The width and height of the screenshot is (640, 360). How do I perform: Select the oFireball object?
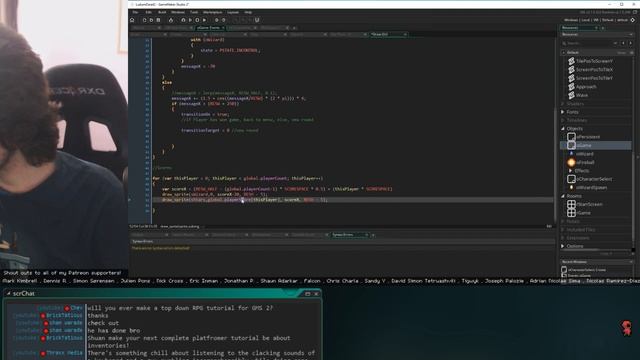pos(581,162)
